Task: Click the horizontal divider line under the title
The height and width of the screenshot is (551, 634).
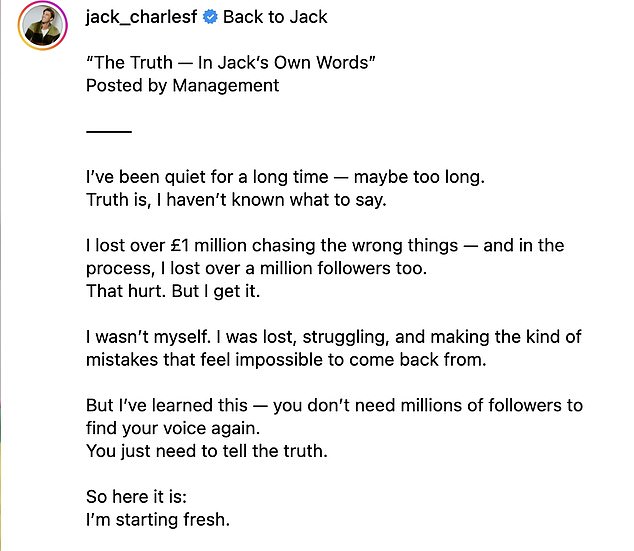Action: [x=108, y=132]
